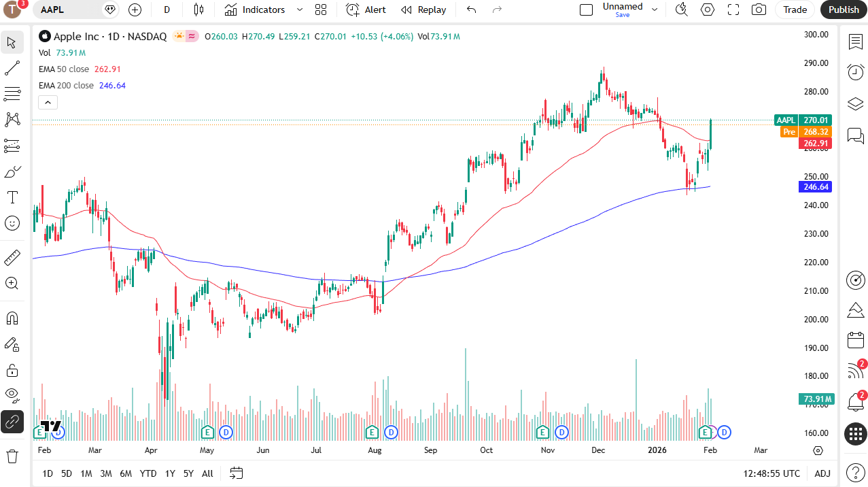Open the quick search icon
The height and width of the screenshot is (487, 868).
click(x=681, y=10)
